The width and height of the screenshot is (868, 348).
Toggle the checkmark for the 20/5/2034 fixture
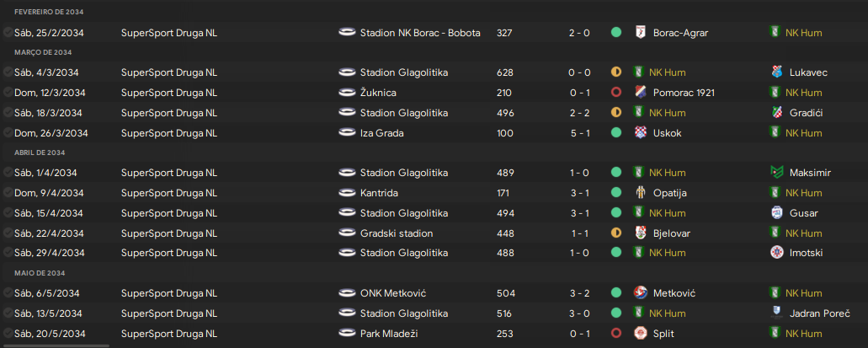[x=8, y=333]
